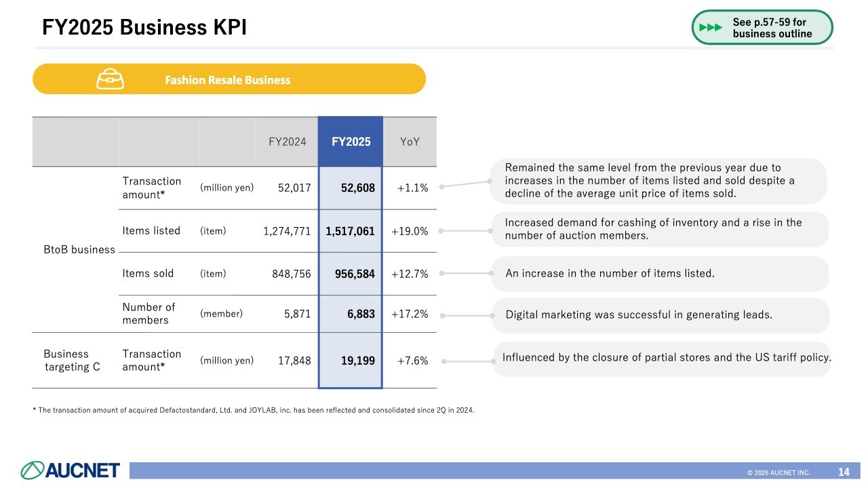Click the FY2025 column header
Screen dimensions: 868x488
(351, 142)
